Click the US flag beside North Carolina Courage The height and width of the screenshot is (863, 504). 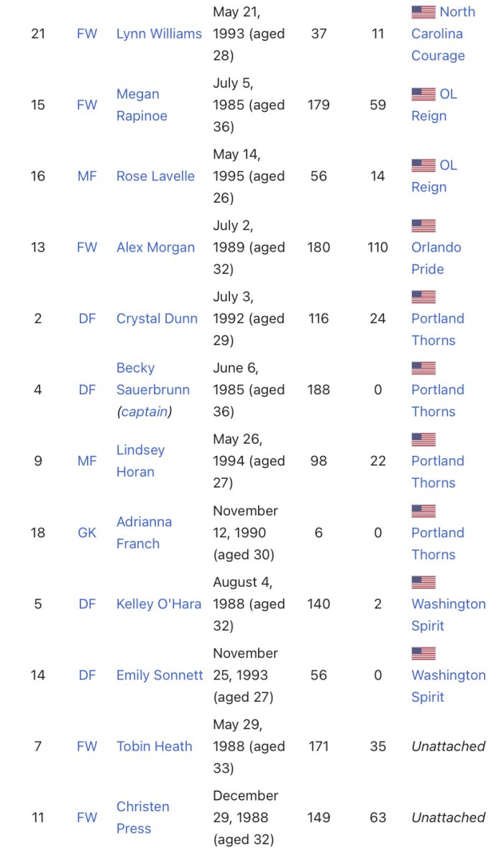tap(423, 12)
